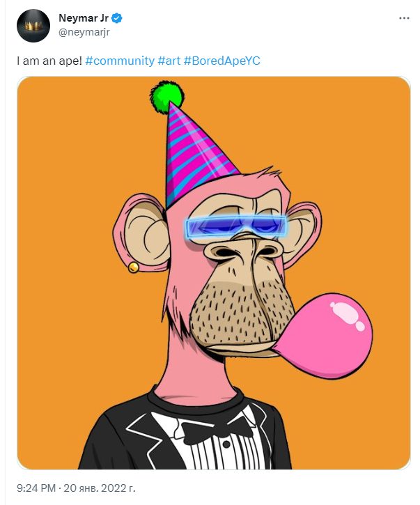Click the 20 янв. 2022 г. date
The width and height of the screenshot is (420, 505).
(99, 488)
